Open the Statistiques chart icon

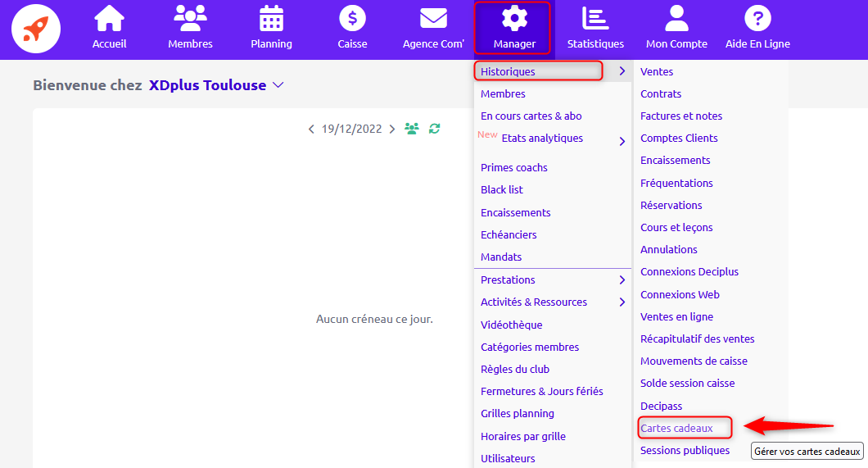click(595, 18)
